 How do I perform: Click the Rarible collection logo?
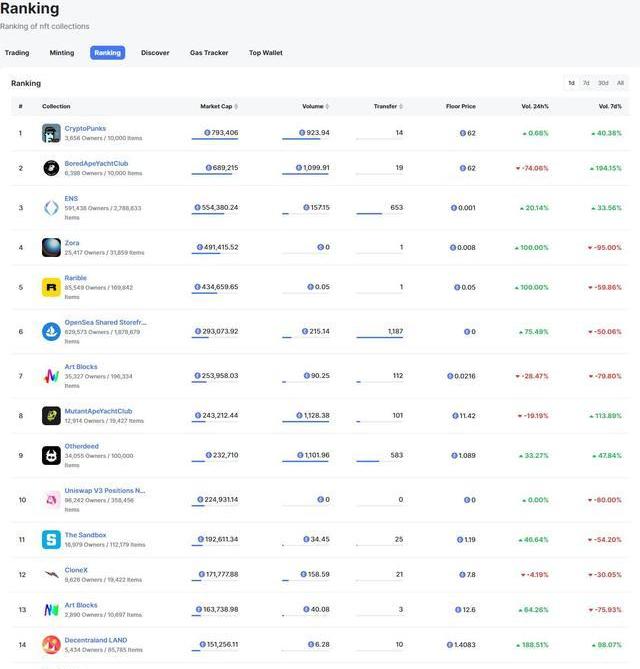click(51, 287)
